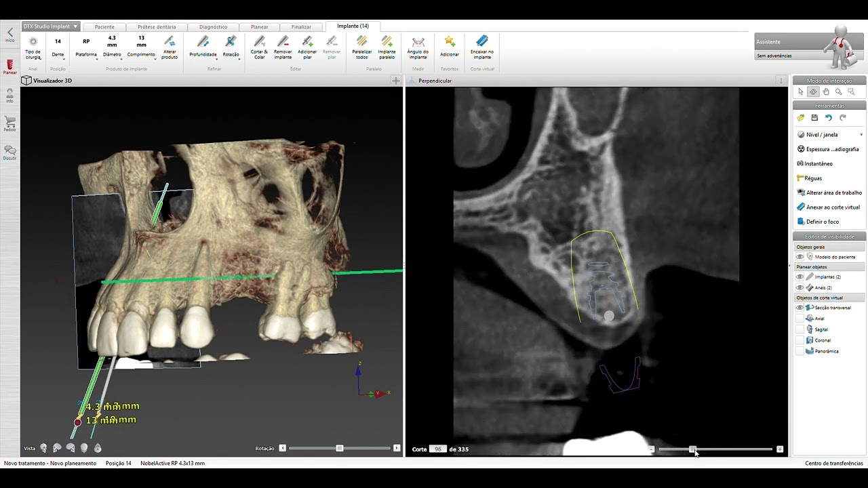Open Discutir module in left sidebar
The height and width of the screenshot is (488, 868).
(x=9, y=152)
